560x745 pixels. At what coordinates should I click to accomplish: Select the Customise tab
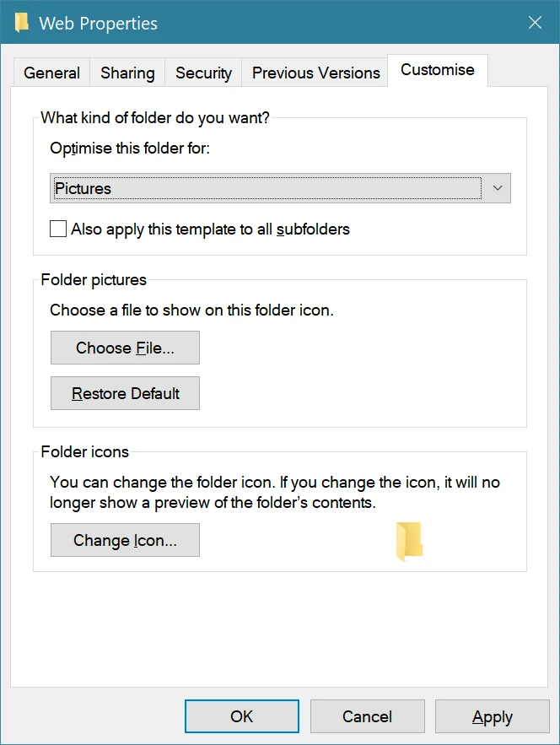(437, 71)
